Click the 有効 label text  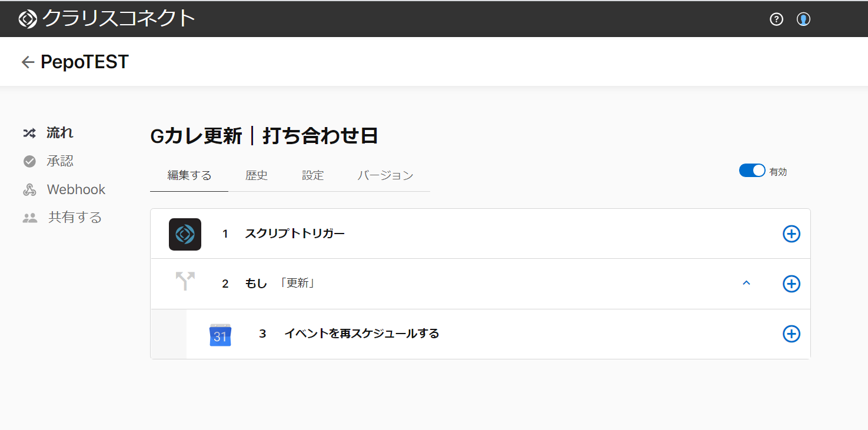778,172
